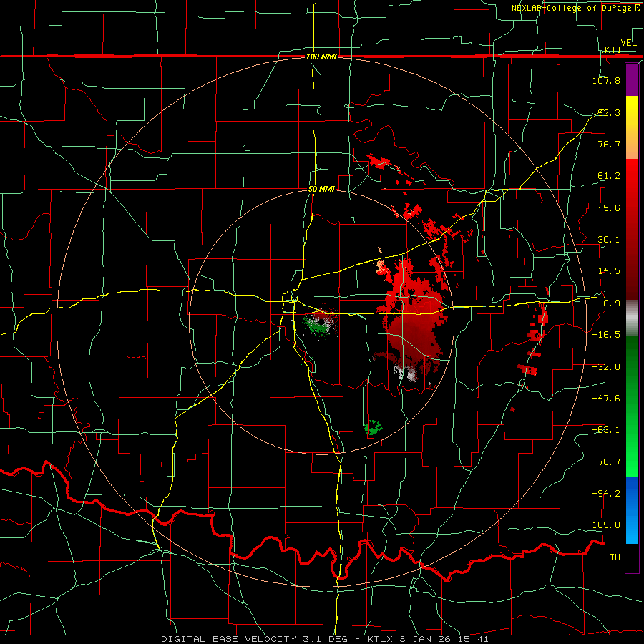This screenshot has height=644, width=644.
Task: Select the 45.6 scale value
Action: [609, 208]
